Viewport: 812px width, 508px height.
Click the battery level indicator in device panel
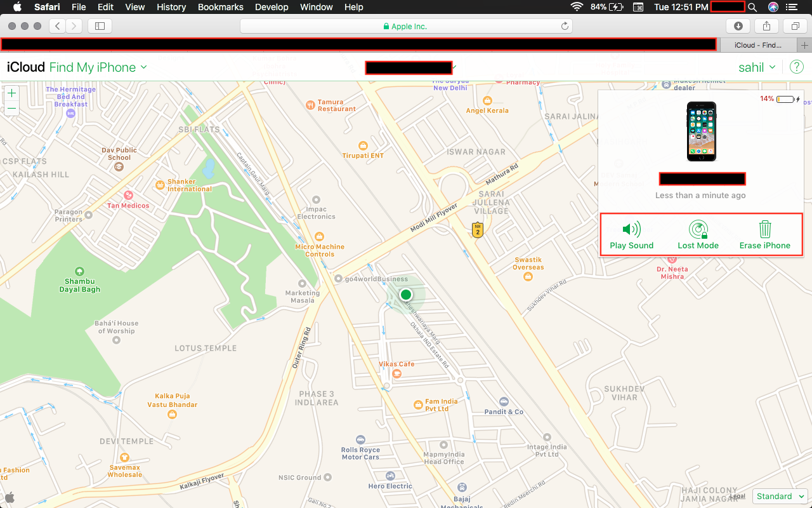[x=785, y=99]
